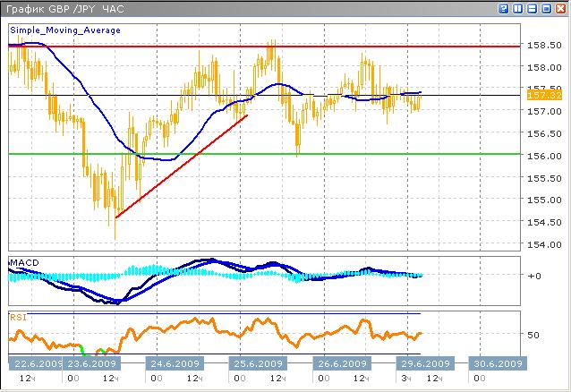Viewport: 571px width, 392px height.
Task: Jump to the 24.6.2009 date marker
Action: 175,364
